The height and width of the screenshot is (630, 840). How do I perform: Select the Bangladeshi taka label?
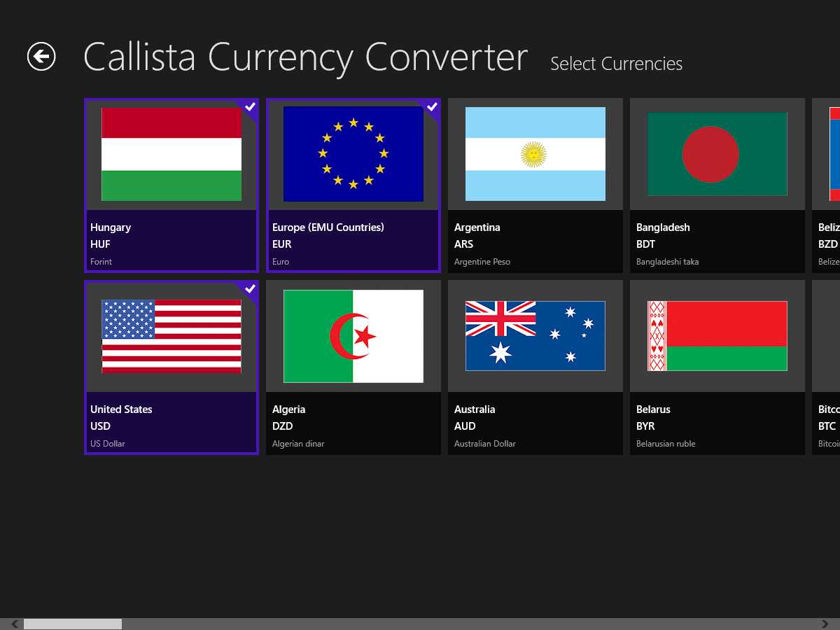tap(667, 262)
